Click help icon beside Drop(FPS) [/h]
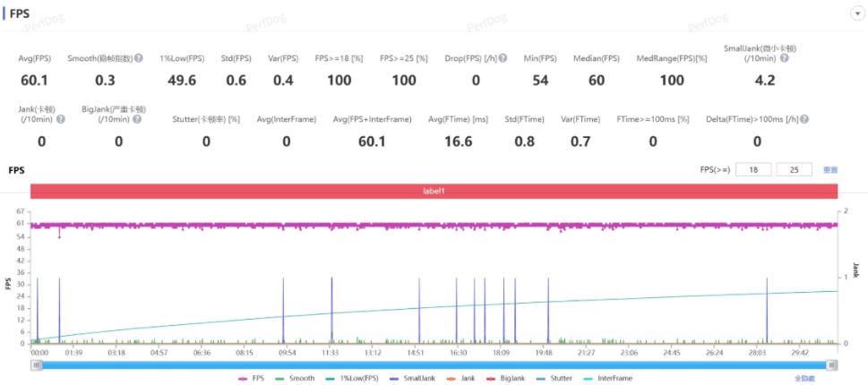 point(503,58)
